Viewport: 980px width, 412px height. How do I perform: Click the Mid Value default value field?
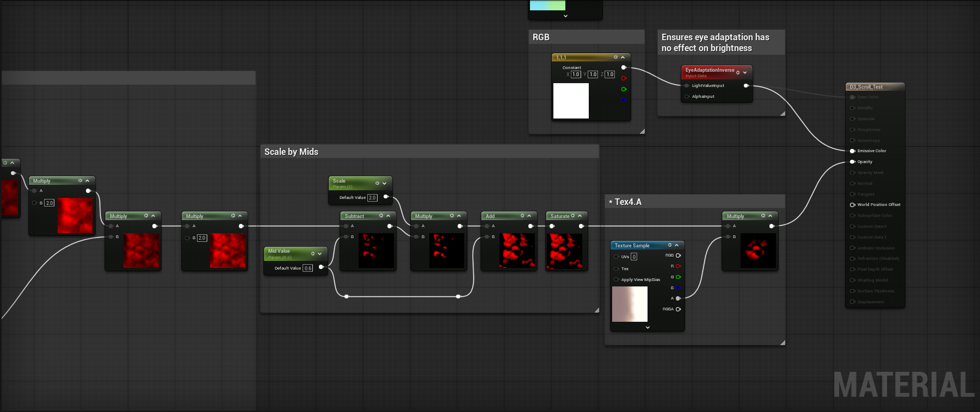(x=308, y=268)
